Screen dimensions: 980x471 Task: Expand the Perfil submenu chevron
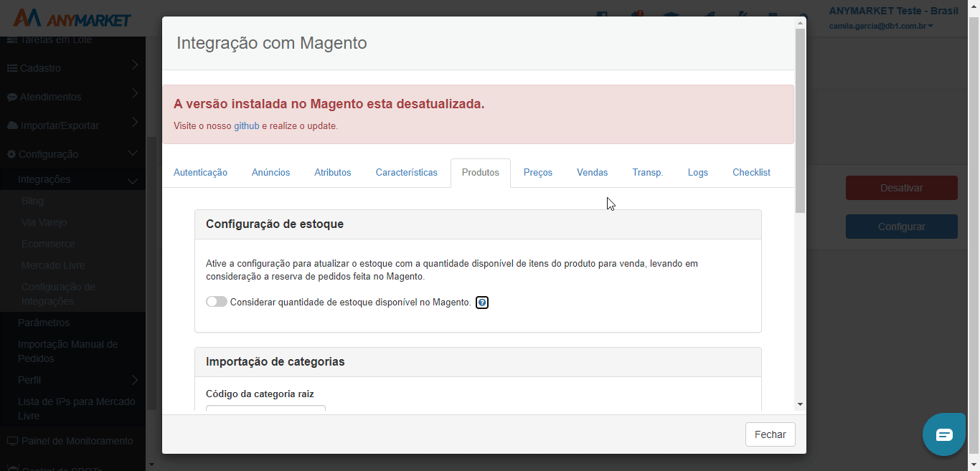134,380
